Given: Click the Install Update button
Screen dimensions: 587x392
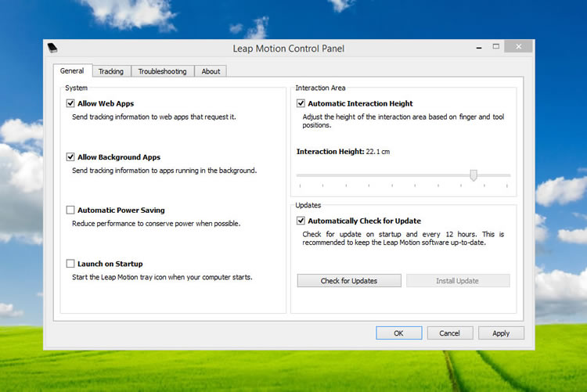Looking at the screenshot, I should point(457,281).
